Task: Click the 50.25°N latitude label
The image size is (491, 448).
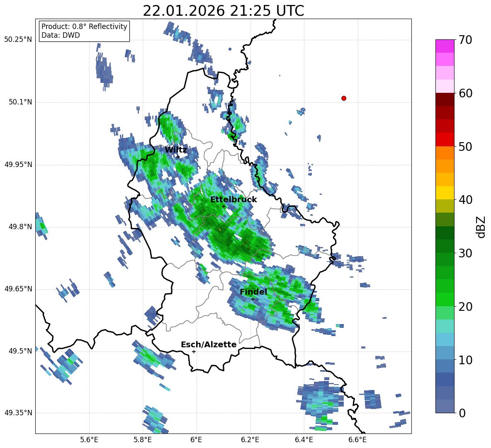Action: (x=18, y=40)
